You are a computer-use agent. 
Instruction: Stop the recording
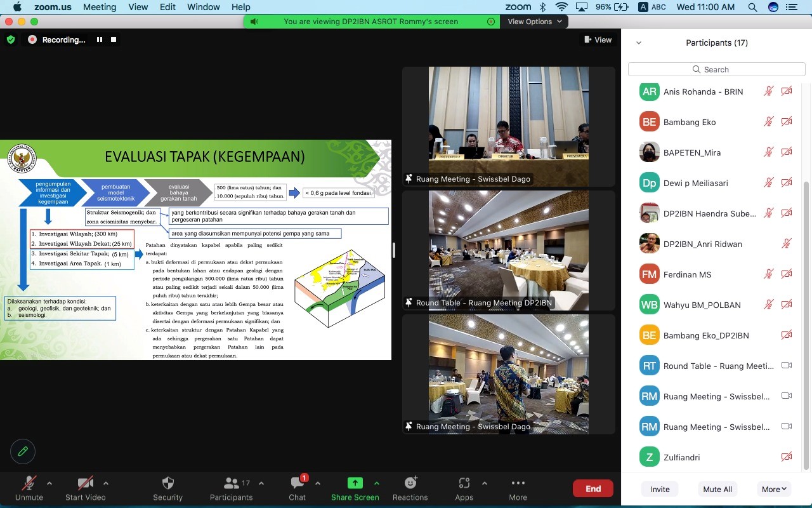click(114, 39)
